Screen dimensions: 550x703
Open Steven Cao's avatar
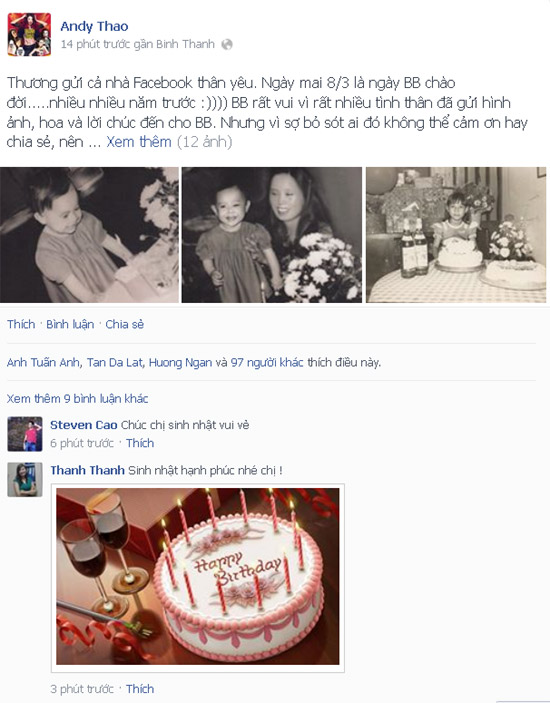pyautogui.click(x=25, y=434)
